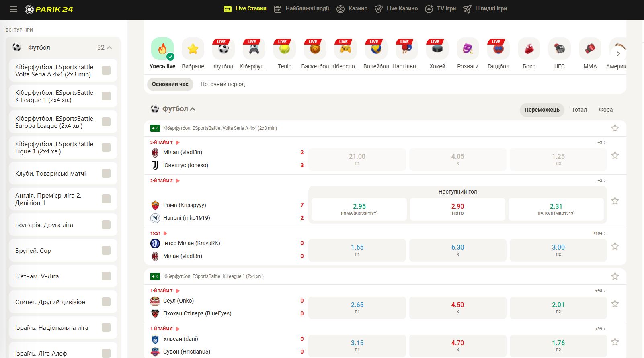Bet on Рома next goal odds 2.95
Viewport: 644px width, 358px height.
pyautogui.click(x=359, y=209)
